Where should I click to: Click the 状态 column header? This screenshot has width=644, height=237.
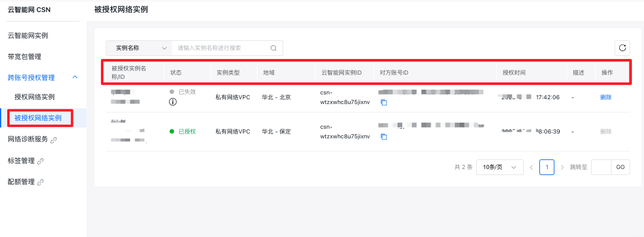click(x=176, y=72)
